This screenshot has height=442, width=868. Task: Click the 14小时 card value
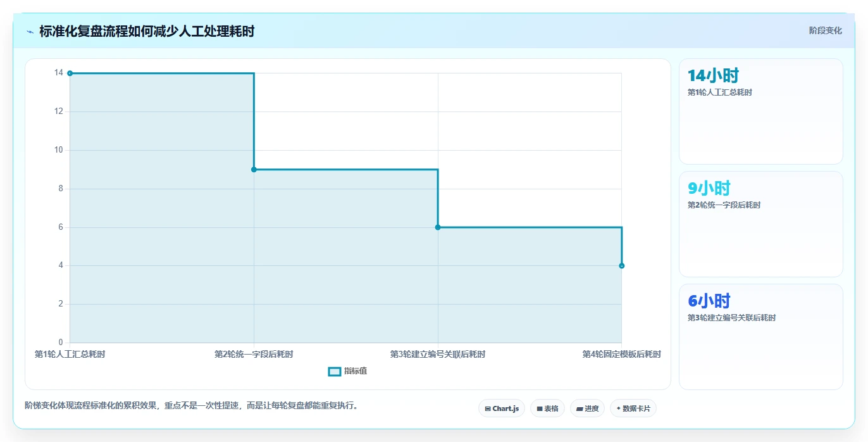(713, 76)
